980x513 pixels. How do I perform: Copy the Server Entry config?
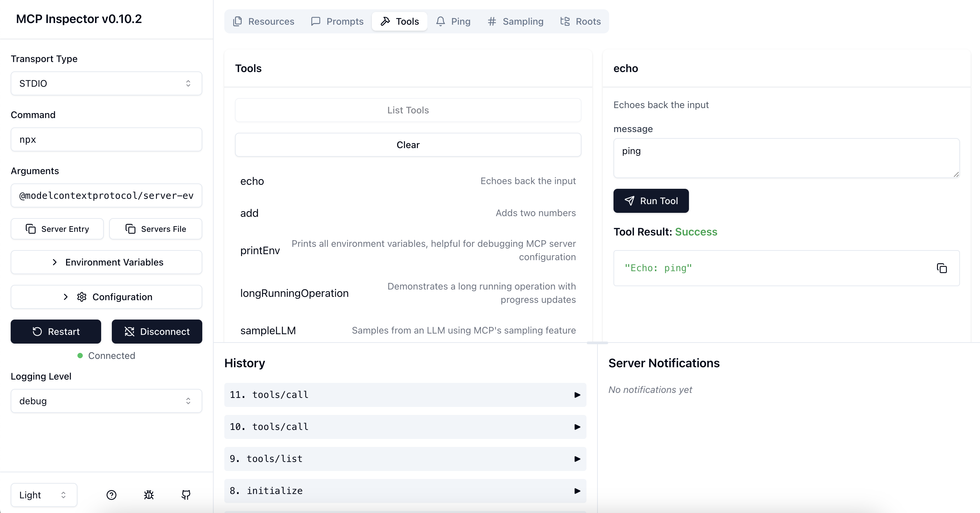pos(57,229)
